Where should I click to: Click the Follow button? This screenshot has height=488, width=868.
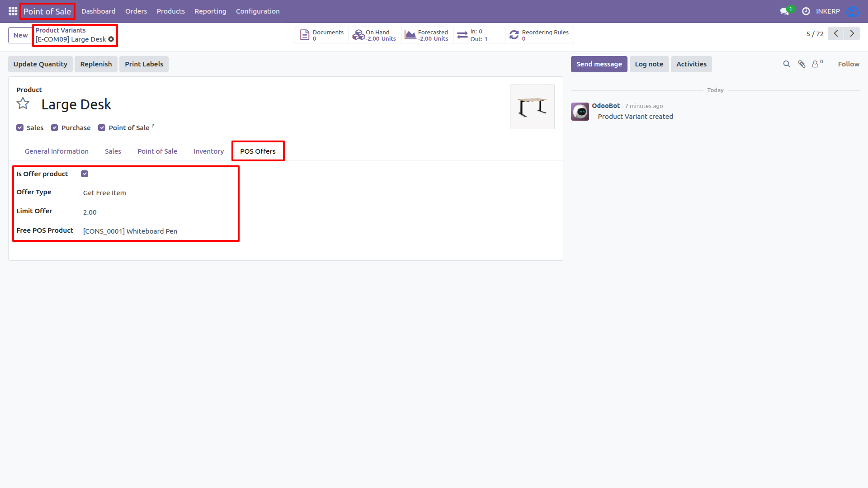coord(849,64)
